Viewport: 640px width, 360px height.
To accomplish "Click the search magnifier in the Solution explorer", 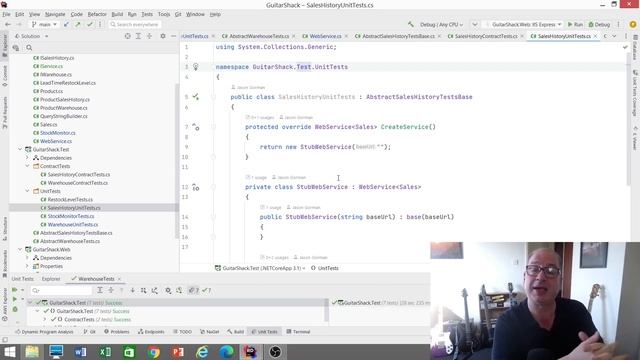I will (29, 48).
